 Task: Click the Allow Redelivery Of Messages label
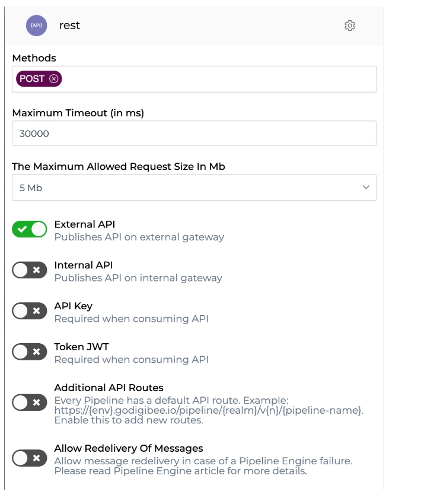point(128,448)
